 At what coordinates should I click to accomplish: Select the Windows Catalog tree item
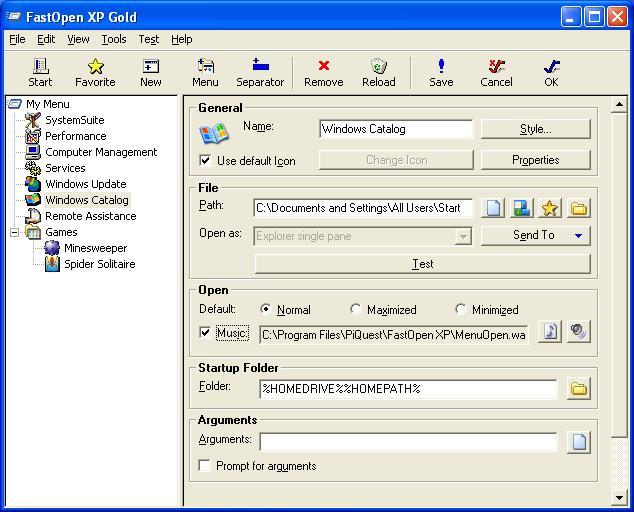(x=87, y=200)
